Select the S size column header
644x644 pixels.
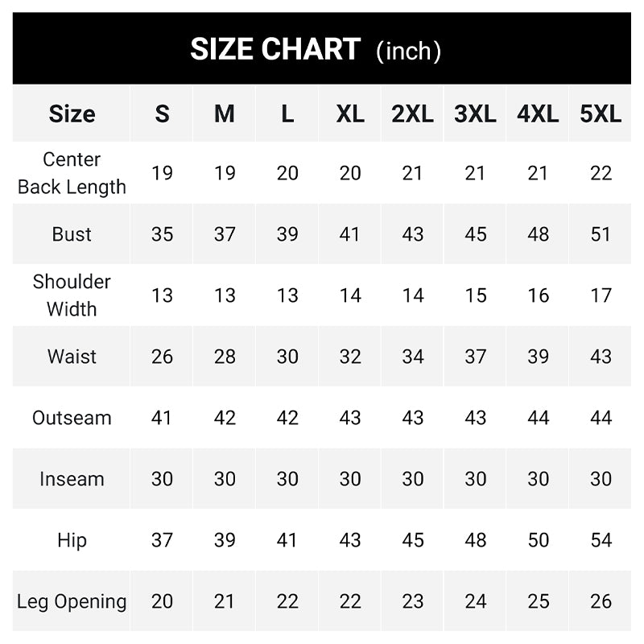[162, 114]
